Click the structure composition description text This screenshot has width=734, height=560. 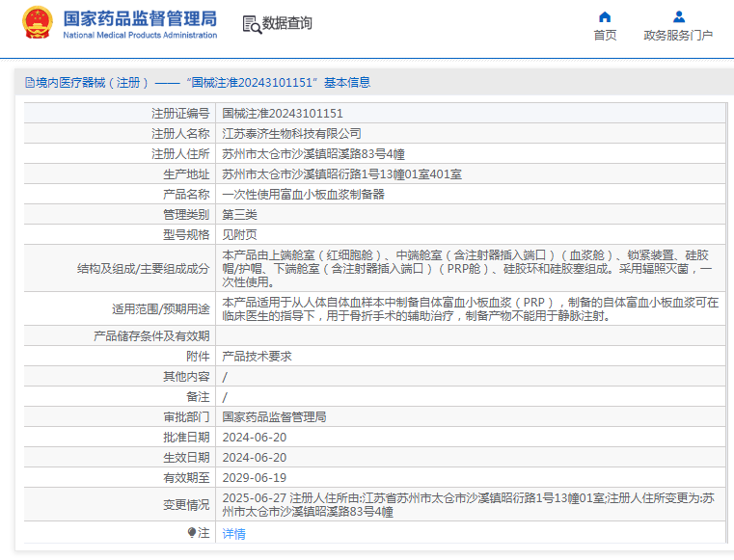coord(467,269)
